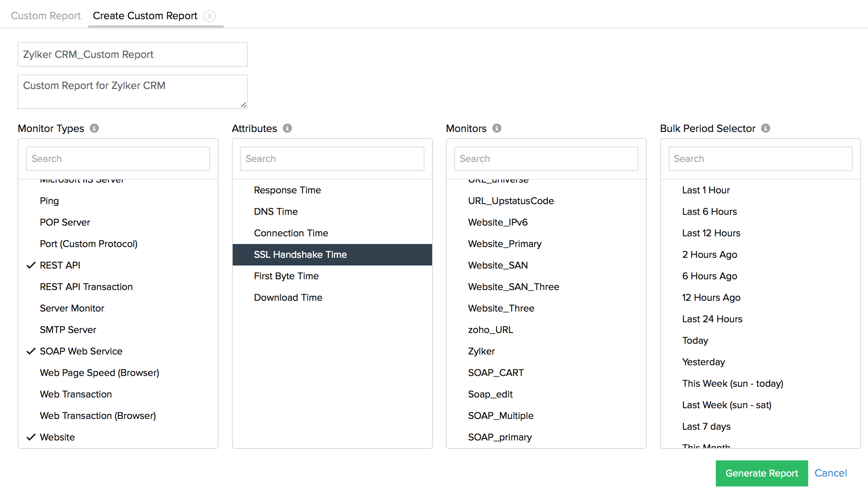Select the Website_Primary monitor
Viewport: 868px width, 498px height.
[505, 244]
